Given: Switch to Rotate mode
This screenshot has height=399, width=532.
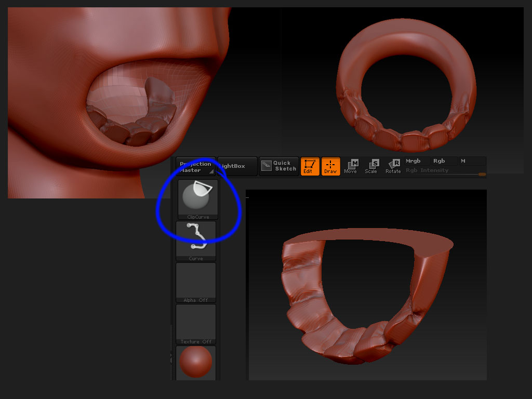Looking at the screenshot, I should point(393,166).
